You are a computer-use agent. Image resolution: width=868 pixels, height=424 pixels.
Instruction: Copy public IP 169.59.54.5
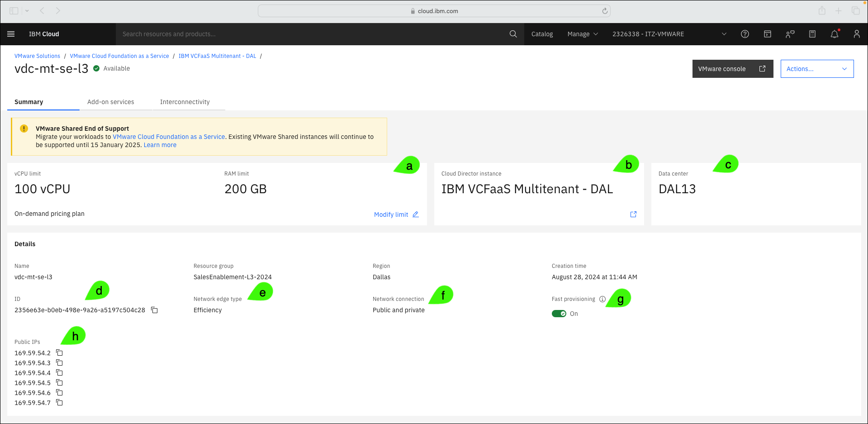coord(59,382)
